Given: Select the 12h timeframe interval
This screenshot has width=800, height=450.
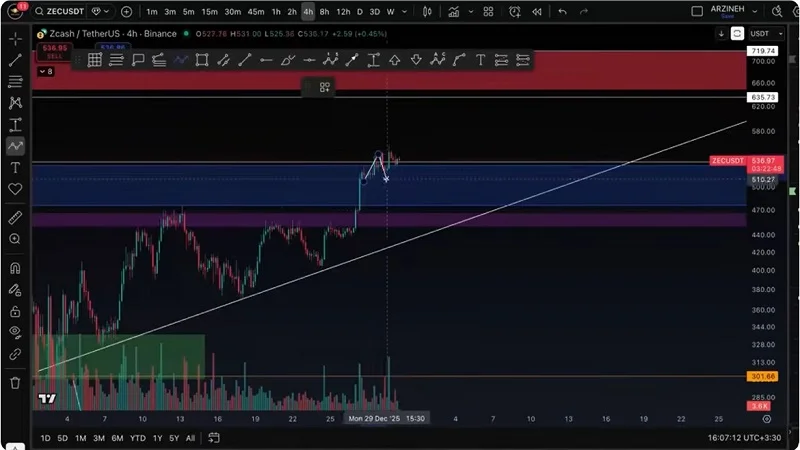Looking at the screenshot, I should coord(343,12).
